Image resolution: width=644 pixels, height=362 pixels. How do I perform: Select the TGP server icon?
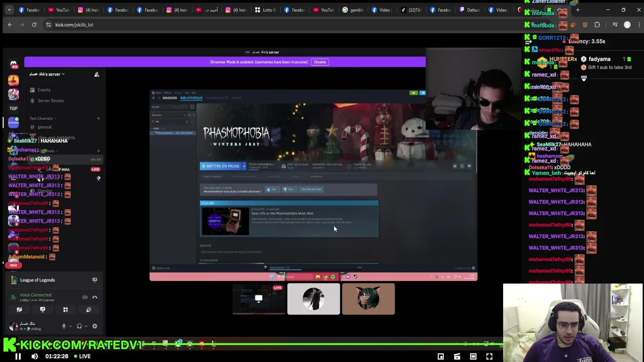pyautogui.click(x=14, y=108)
